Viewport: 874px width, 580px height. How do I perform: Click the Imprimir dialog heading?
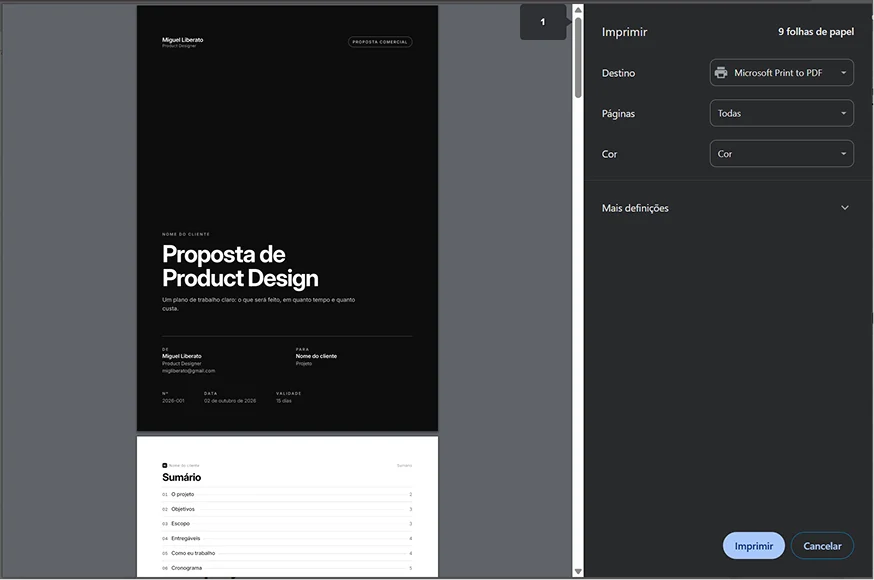click(624, 32)
